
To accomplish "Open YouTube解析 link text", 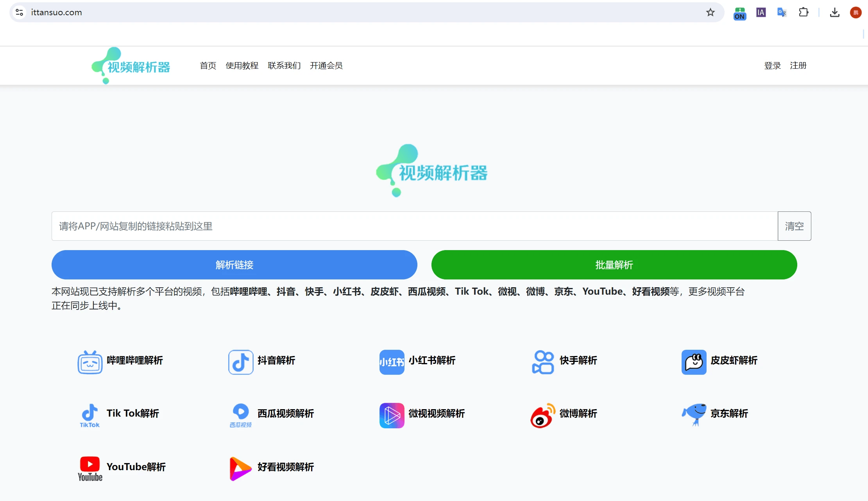I will click(136, 467).
